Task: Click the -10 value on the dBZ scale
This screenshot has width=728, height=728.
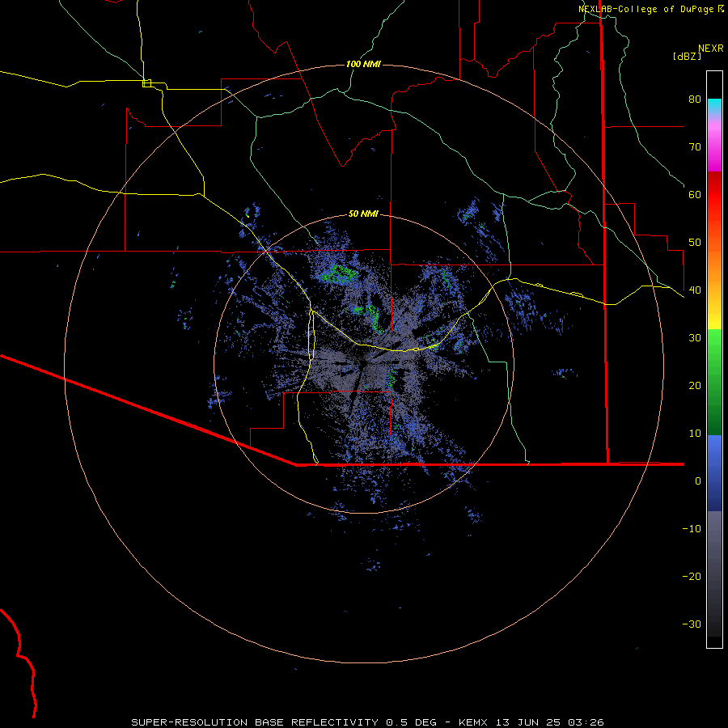Action: 692,529
